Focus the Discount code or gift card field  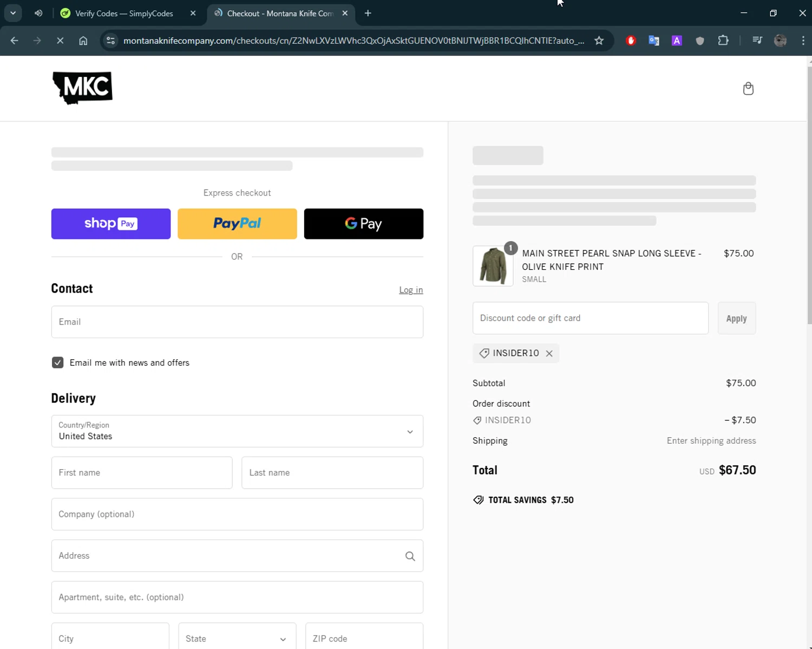591,319
